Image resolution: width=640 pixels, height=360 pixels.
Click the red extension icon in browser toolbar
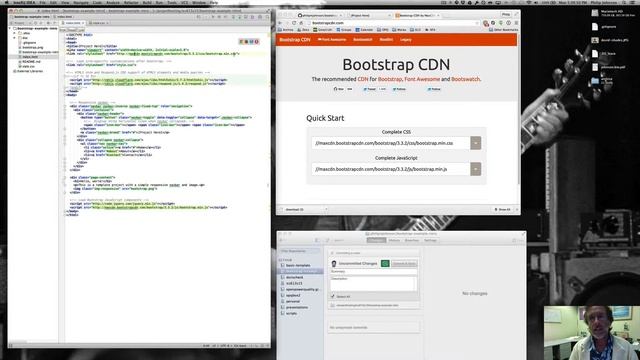(x=486, y=23)
